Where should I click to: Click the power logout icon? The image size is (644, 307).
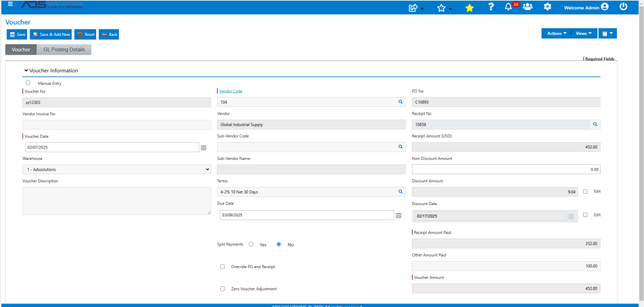click(x=623, y=6)
